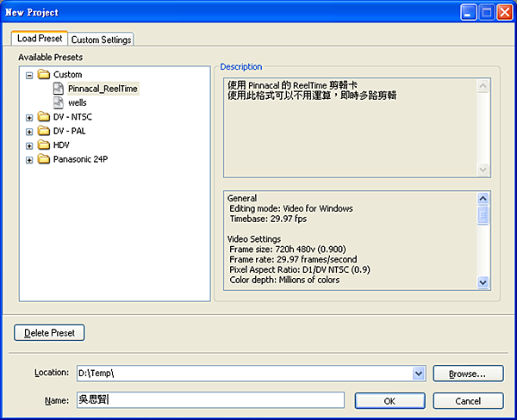
Task: Click the summary scroll up arrow
Action: tap(483, 198)
